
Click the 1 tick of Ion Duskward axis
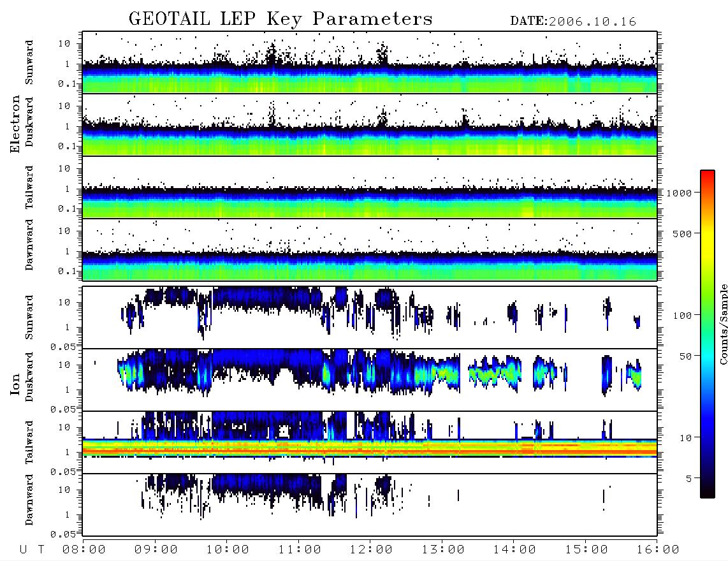68,390
